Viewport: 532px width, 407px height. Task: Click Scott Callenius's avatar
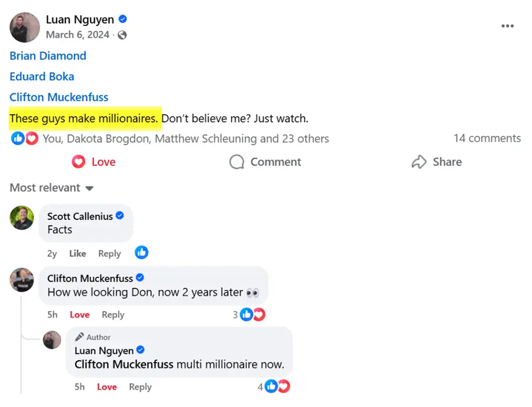(x=22, y=218)
